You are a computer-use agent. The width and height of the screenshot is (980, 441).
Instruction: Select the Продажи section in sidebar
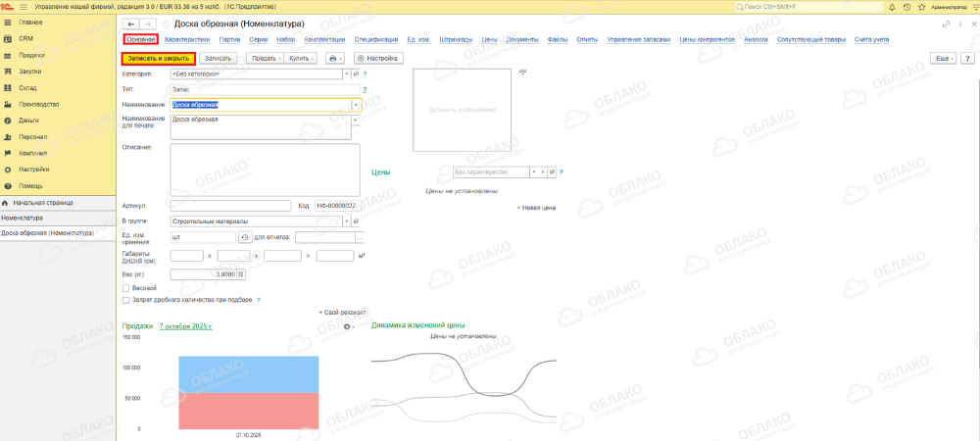click(58, 55)
